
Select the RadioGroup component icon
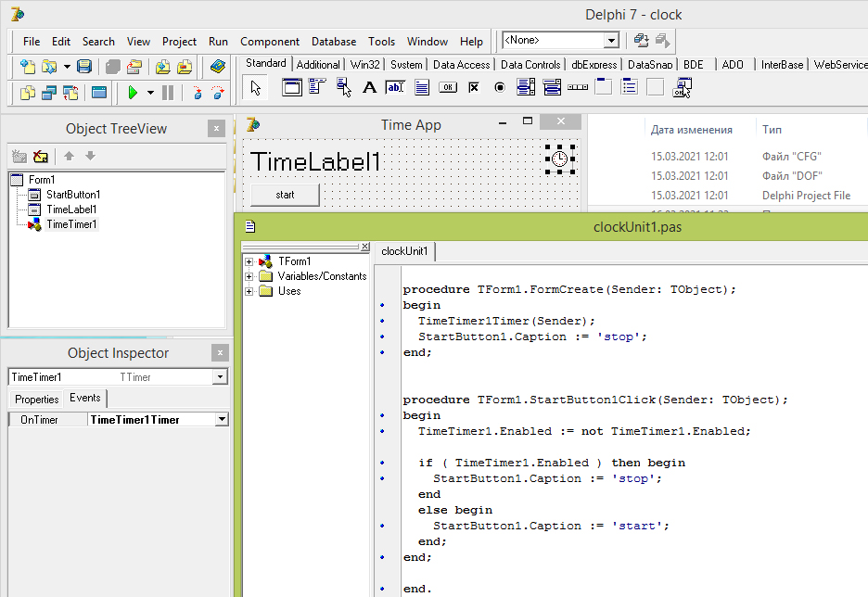tap(630, 87)
